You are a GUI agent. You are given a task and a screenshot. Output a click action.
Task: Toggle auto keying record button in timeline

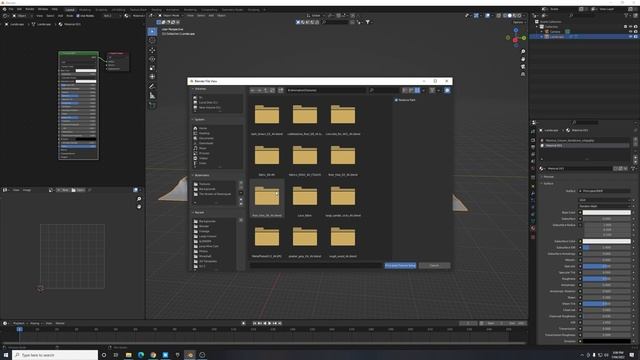coord(244,323)
